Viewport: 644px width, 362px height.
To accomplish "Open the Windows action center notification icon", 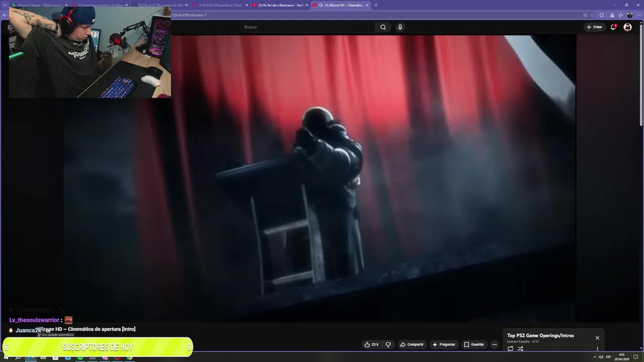I will tap(636, 357).
